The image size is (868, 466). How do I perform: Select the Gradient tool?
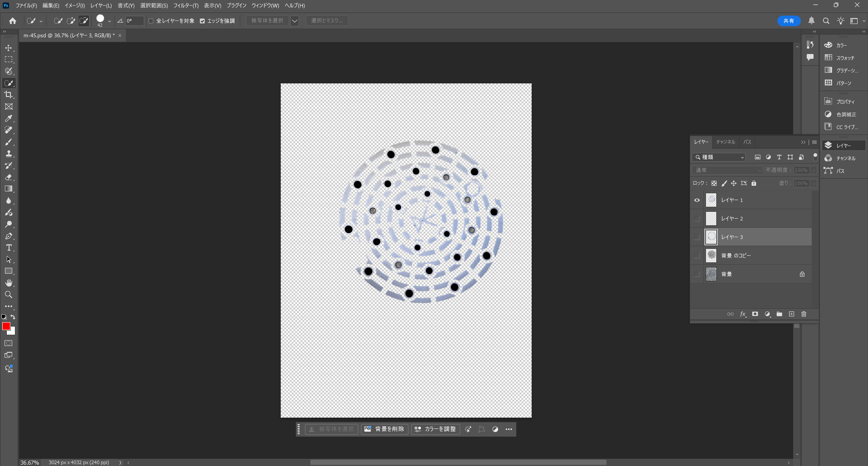pyautogui.click(x=8, y=189)
